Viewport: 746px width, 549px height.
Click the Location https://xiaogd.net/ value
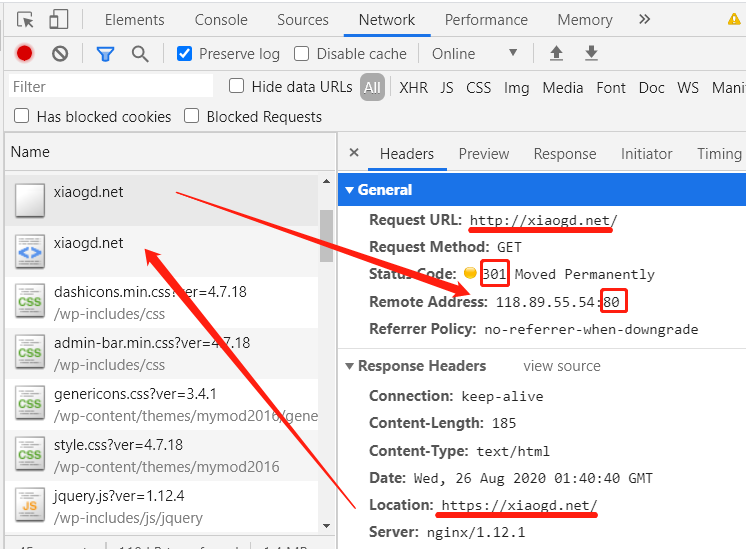point(519,505)
